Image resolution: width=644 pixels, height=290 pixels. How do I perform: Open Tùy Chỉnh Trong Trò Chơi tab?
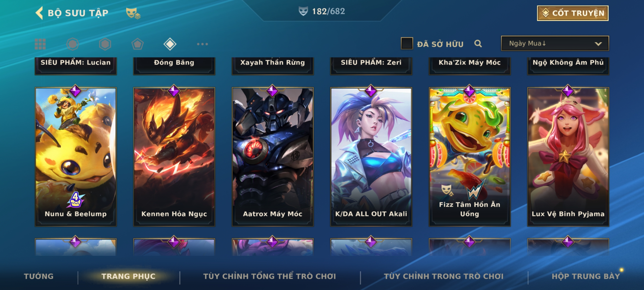pos(444,276)
